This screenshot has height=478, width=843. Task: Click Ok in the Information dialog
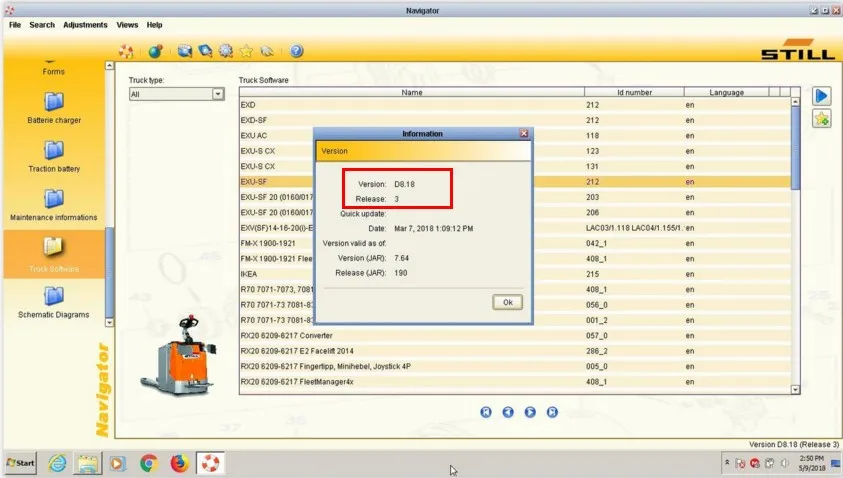508,302
